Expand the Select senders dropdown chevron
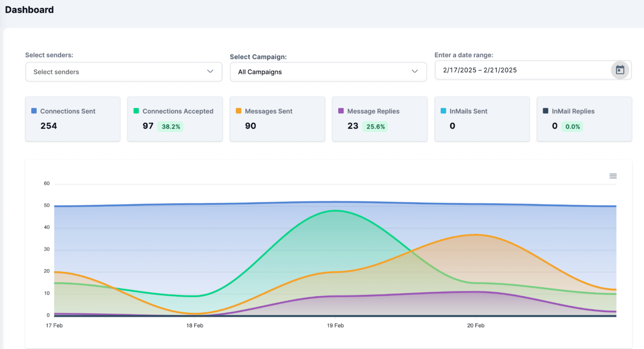 point(210,72)
